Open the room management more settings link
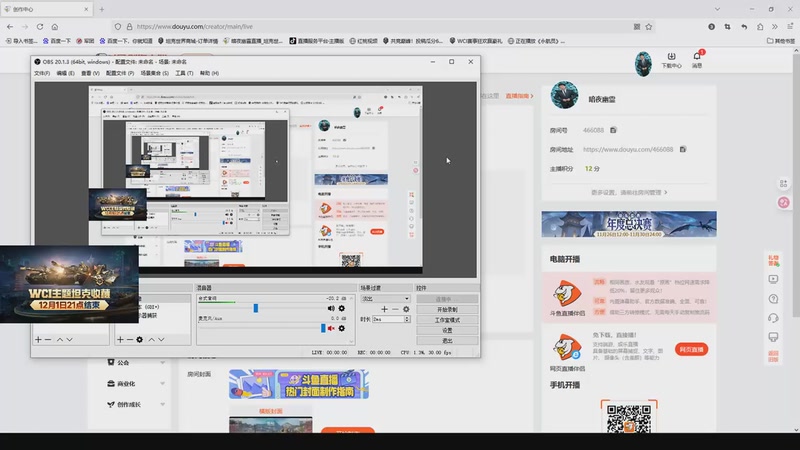Screen dimensions: 800x450 [629, 192]
